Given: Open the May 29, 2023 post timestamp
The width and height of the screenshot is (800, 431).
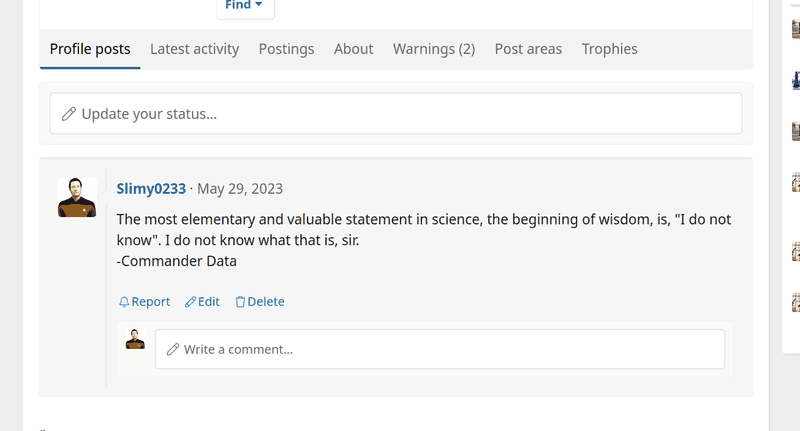Looking at the screenshot, I should 240,188.
